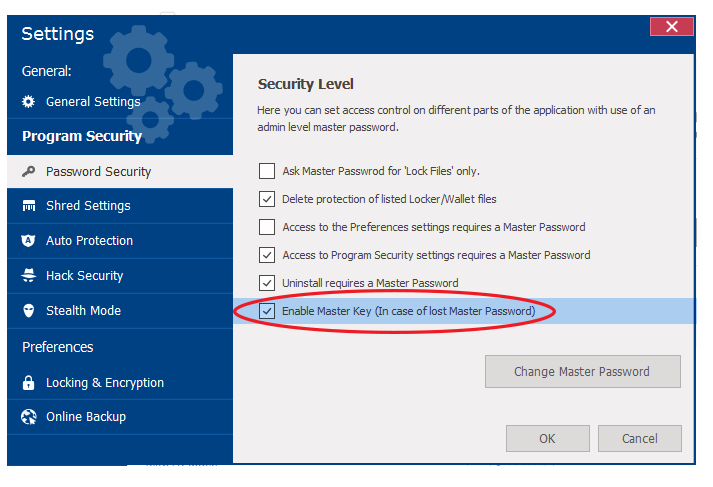Screen dimensions: 713x487
Task: Uncheck Delete protection of listed Locker/Wallet files
Action: click(267, 199)
